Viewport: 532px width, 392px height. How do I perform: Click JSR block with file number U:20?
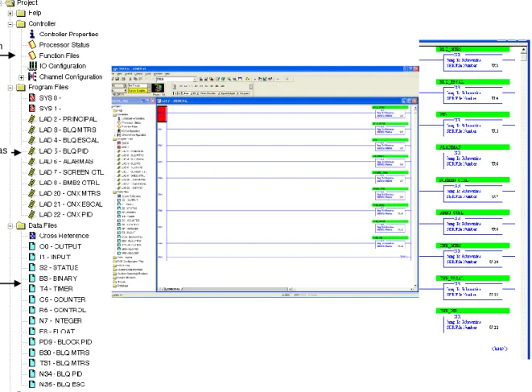coord(472,258)
